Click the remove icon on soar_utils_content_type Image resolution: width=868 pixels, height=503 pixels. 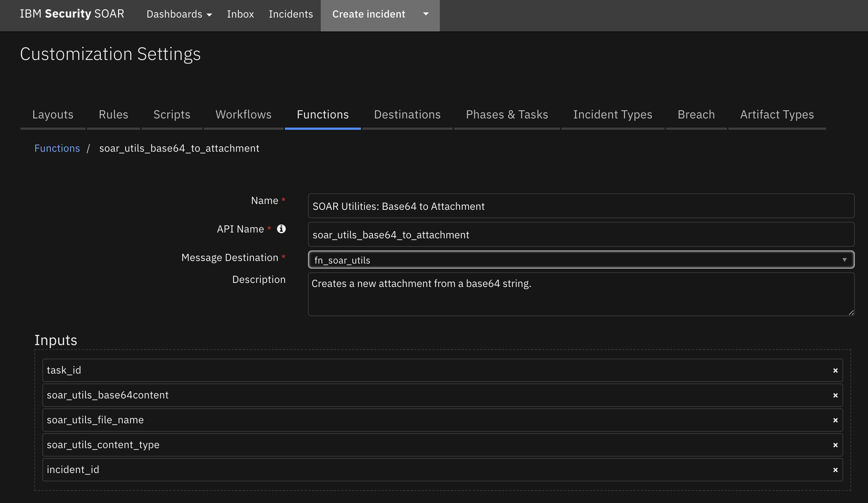coord(836,445)
